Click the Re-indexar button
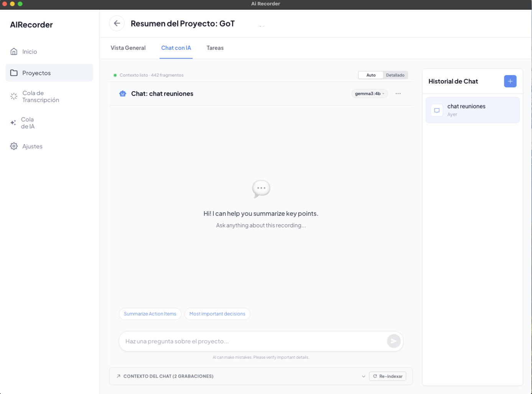Screen dimensions: 532x394 pos(387,376)
